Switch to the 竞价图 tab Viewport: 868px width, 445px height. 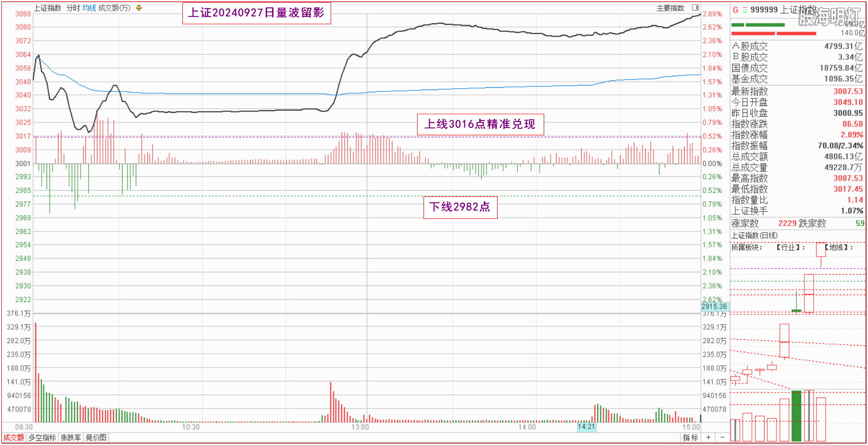point(96,438)
